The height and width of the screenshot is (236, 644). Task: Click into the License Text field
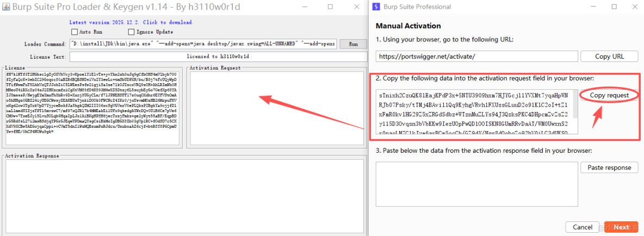pos(218,57)
